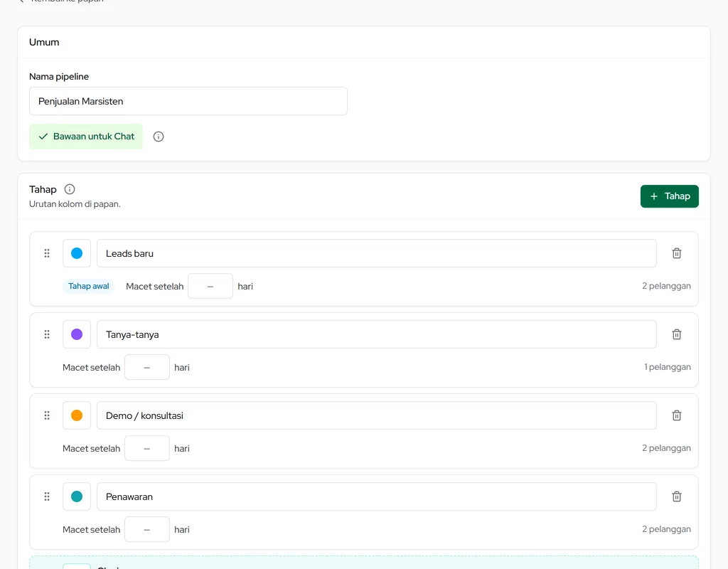Click the 1 pelanggan count

tap(667, 367)
